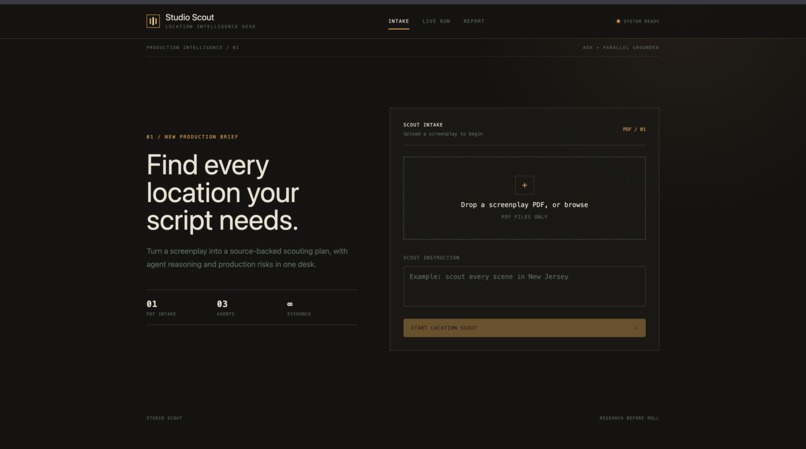Click 'Upload a screenplay to begin' subtitle

[443, 134]
